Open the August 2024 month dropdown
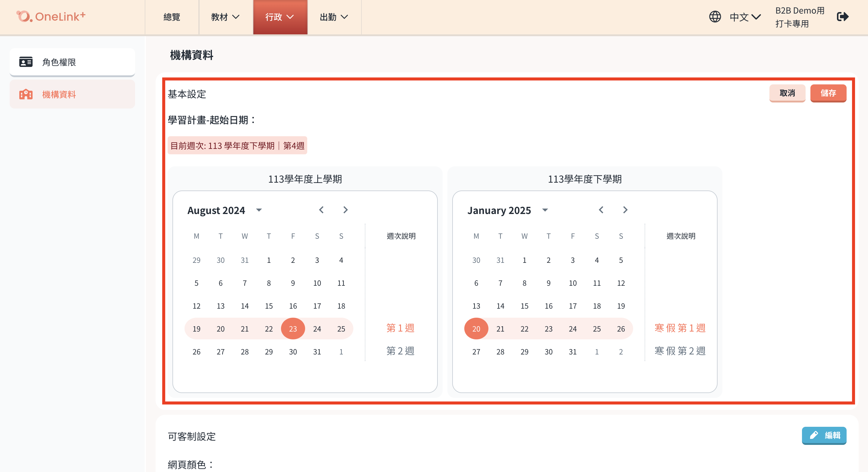The width and height of the screenshot is (868, 472). (x=259, y=210)
